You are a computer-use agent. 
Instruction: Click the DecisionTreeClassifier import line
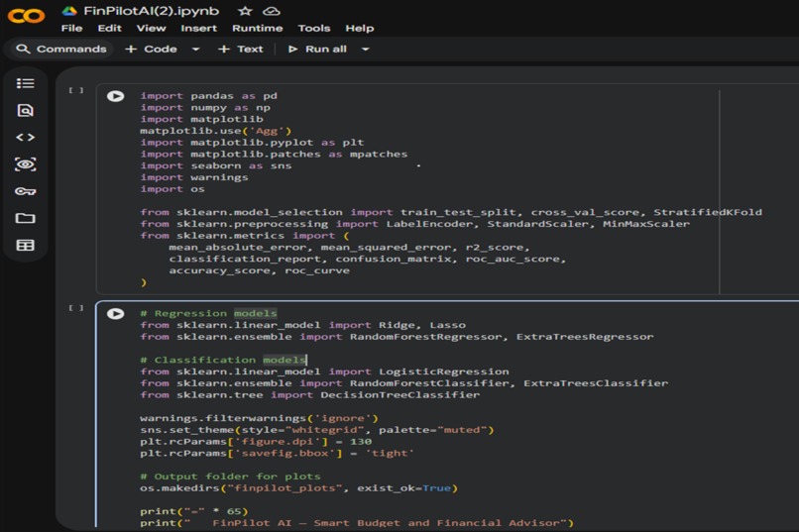tap(310, 394)
